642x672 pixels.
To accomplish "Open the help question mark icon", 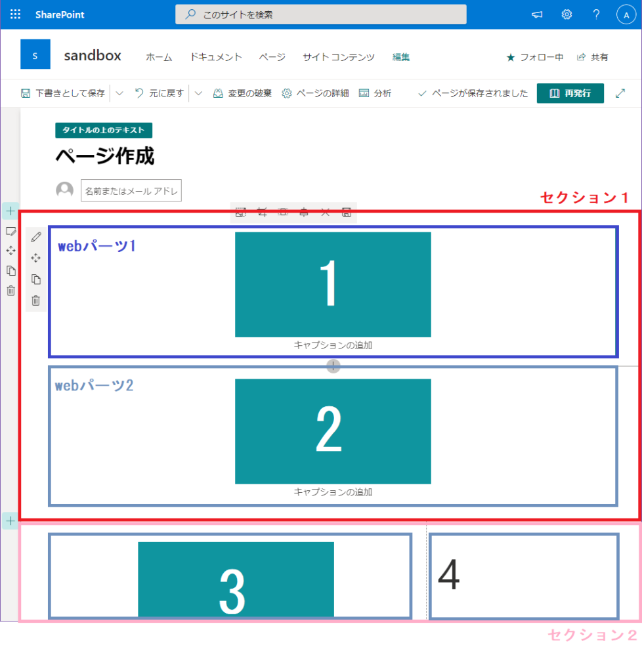I will (596, 14).
